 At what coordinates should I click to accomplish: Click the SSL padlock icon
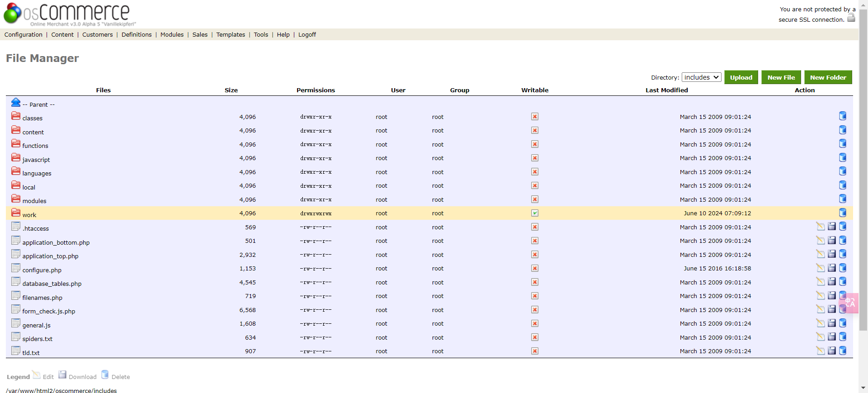(x=851, y=18)
